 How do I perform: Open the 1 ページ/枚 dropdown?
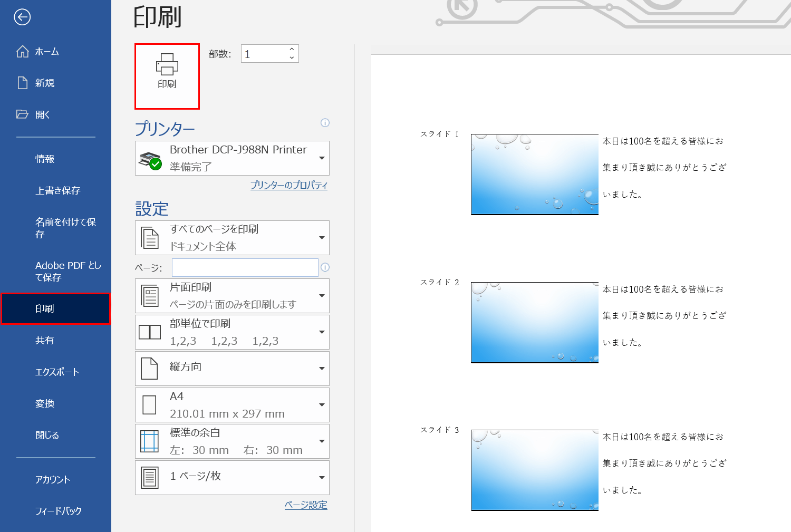pyautogui.click(x=233, y=478)
